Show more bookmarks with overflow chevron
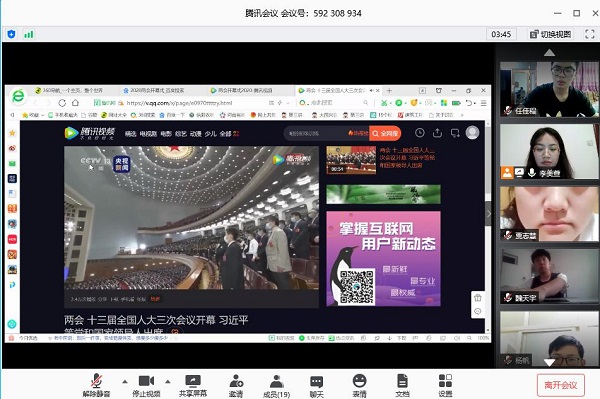 coord(462,115)
